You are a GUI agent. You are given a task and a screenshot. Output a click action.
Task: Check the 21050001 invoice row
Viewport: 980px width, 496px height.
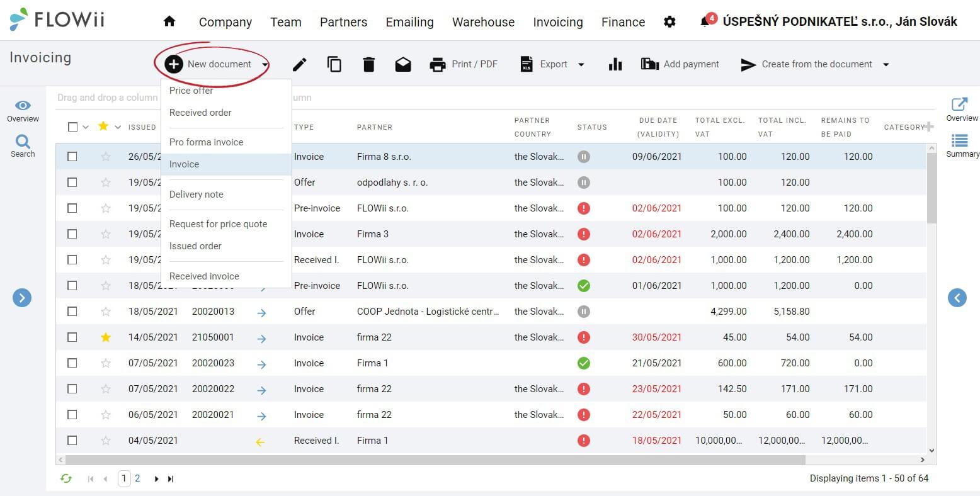(72, 337)
